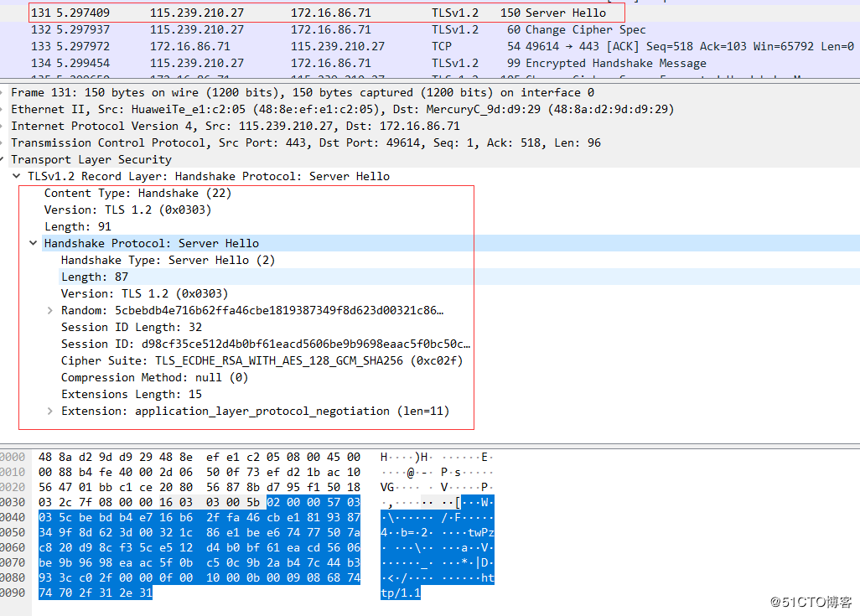The image size is (860, 616).
Task: Expand the Frame 131 details row
Action: [x=4, y=92]
